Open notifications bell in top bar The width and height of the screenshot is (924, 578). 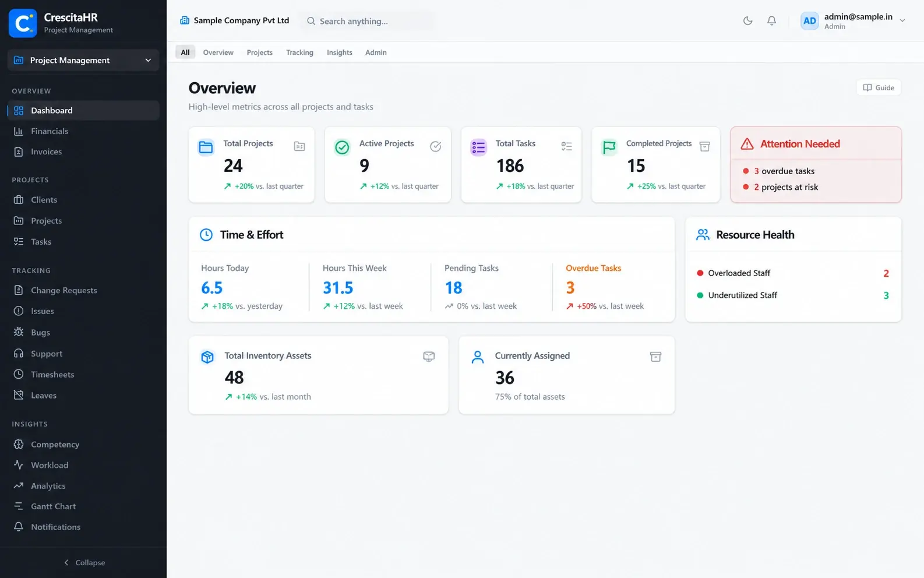point(771,21)
